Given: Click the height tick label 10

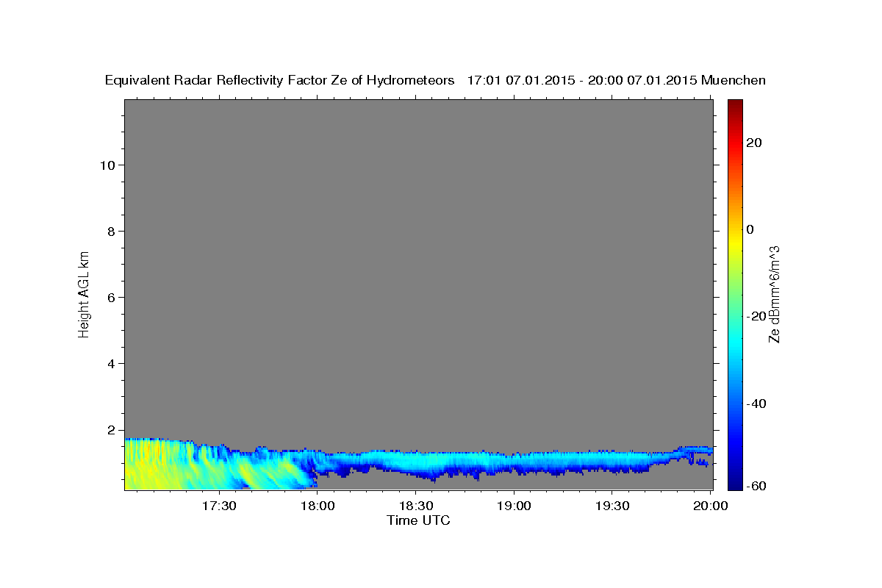Looking at the screenshot, I should pyautogui.click(x=107, y=165).
